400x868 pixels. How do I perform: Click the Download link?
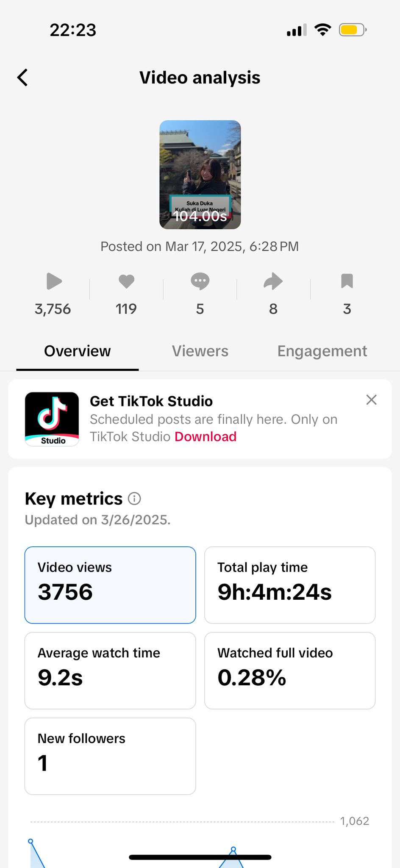[206, 437]
